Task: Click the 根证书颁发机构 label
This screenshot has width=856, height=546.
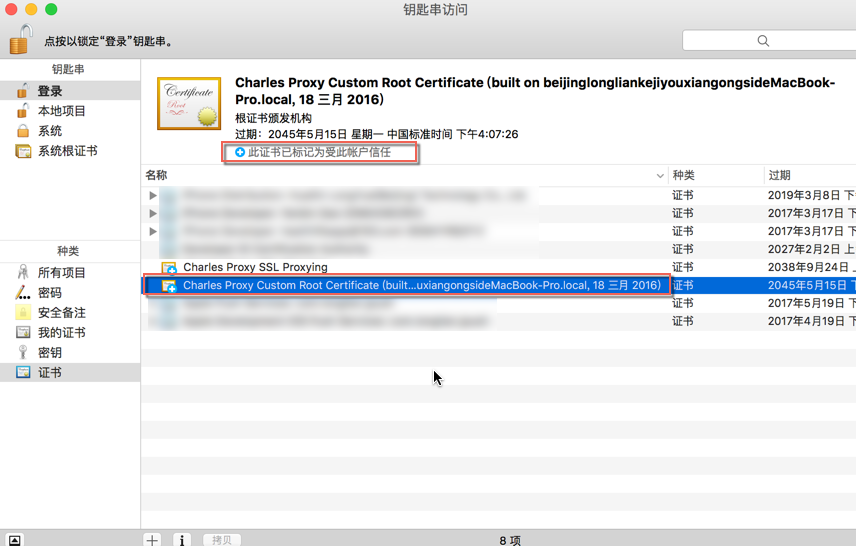Action: [274, 118]
